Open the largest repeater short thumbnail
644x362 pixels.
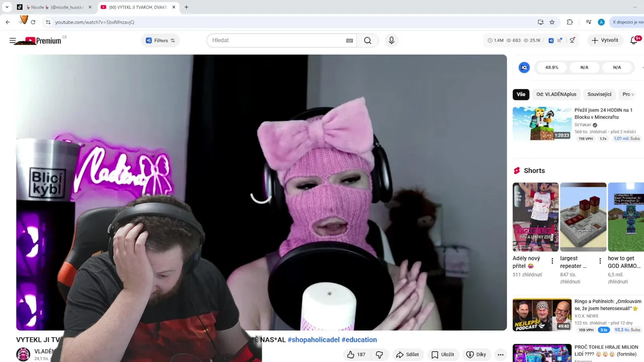[583, 217]
